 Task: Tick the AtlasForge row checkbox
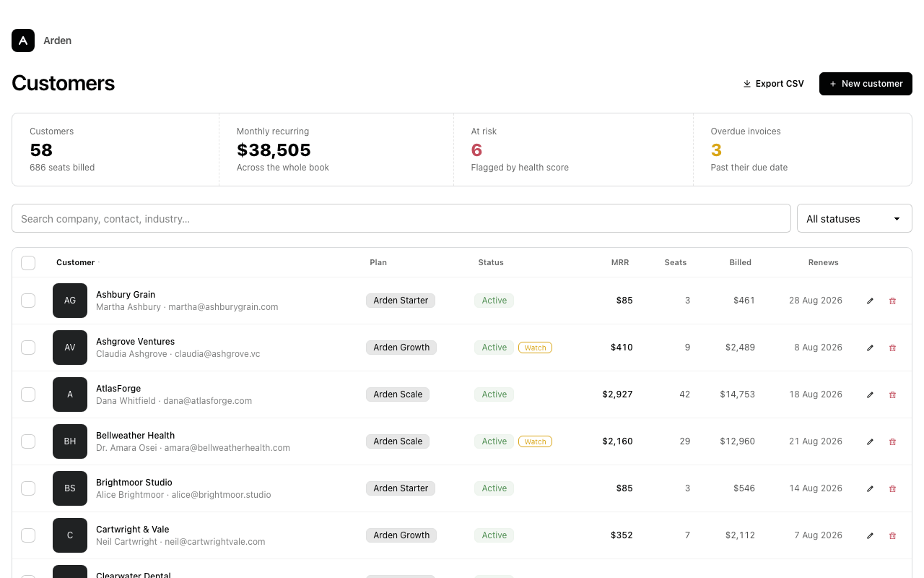click(28, 394)
